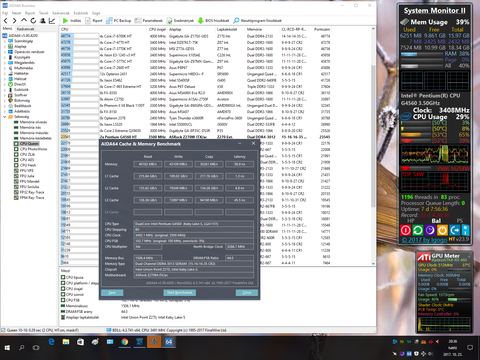
Task: Click the Start Benchmark button
Action: pos(179,293)
